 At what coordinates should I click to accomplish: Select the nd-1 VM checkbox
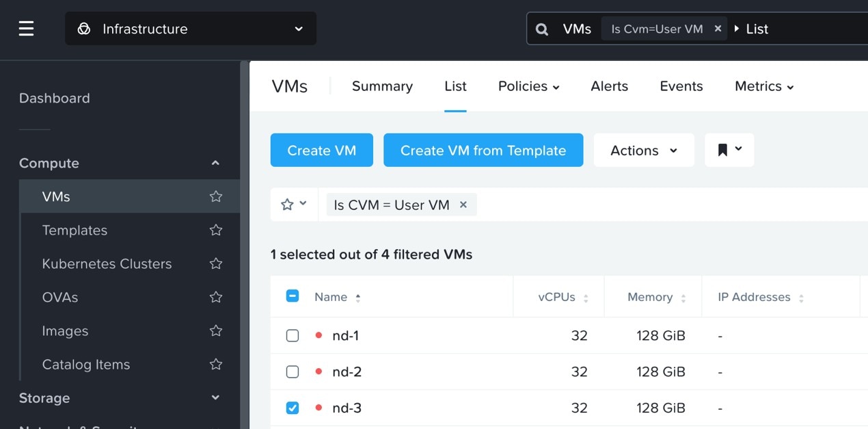point(293,336)
